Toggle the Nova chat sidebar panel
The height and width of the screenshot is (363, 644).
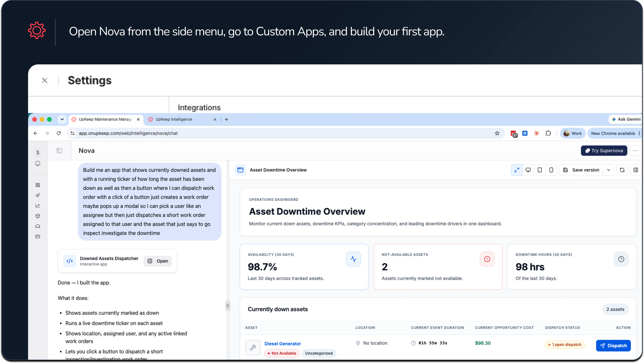click(59, 150)
